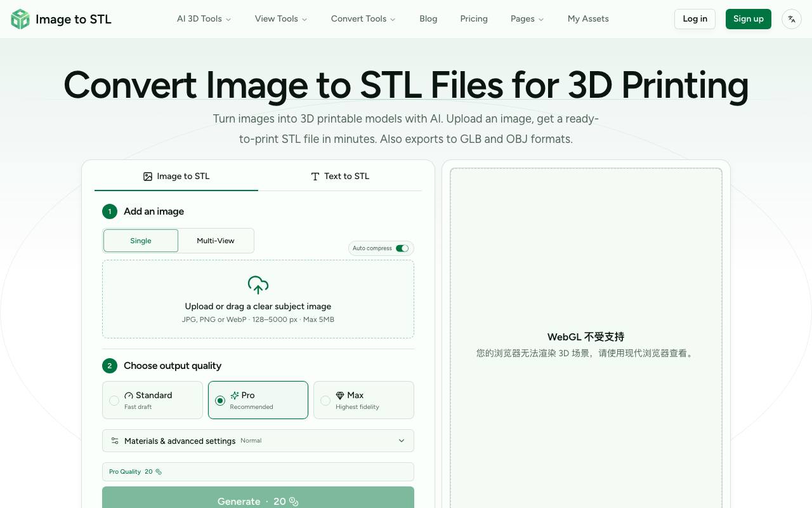Click the sliders icon for advanced settings
Image resolution: width=812 pixels, height=508 pixels.
[115, 441]
